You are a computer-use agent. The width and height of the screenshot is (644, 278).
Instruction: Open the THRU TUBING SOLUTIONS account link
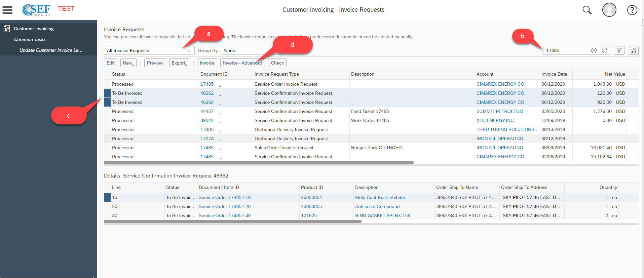(507, 129)
